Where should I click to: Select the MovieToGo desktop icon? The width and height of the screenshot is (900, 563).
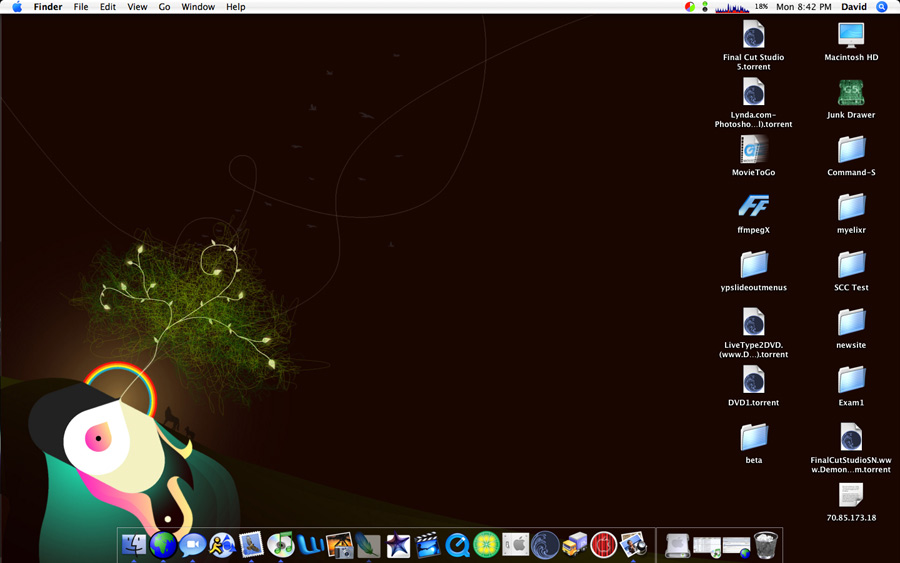pyautogui.click(x=753, y=150)
